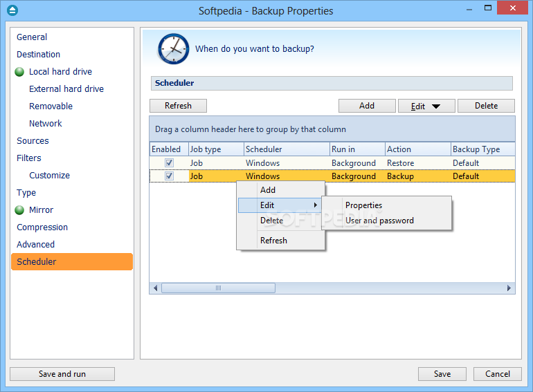Click green indicator next to Mirror

19,210
